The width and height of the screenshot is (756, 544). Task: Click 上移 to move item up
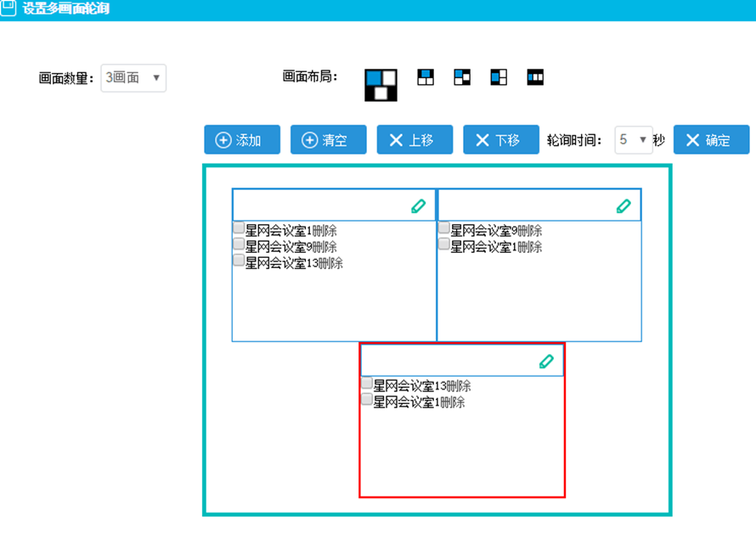point(415,140)
